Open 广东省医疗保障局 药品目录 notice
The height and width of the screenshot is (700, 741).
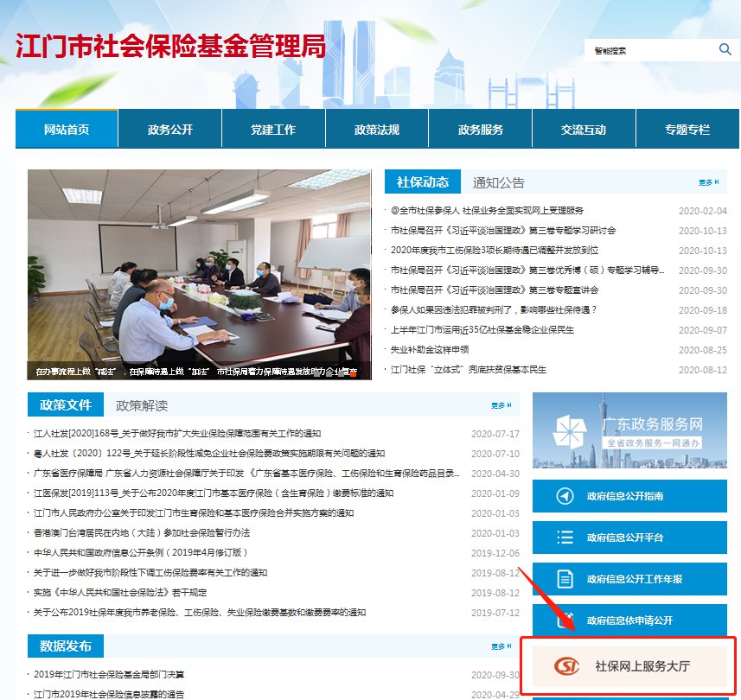pos(246,473)
